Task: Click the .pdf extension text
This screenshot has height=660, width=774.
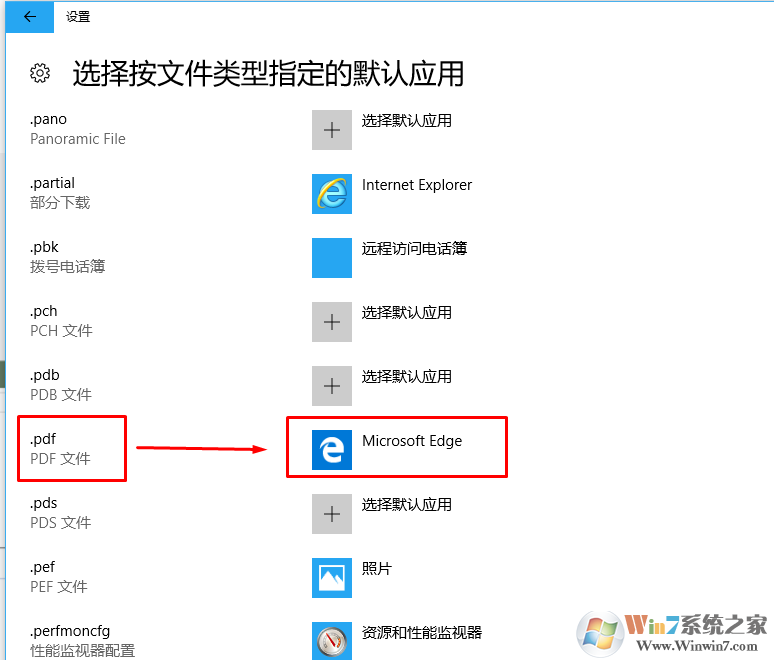Action: click(x=43, y=439)
